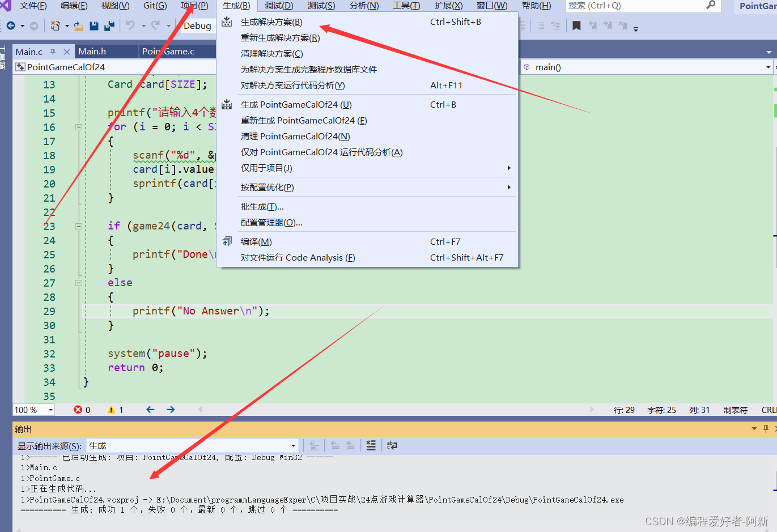Open main() function navigation dropdown

(x=768, y=67)
